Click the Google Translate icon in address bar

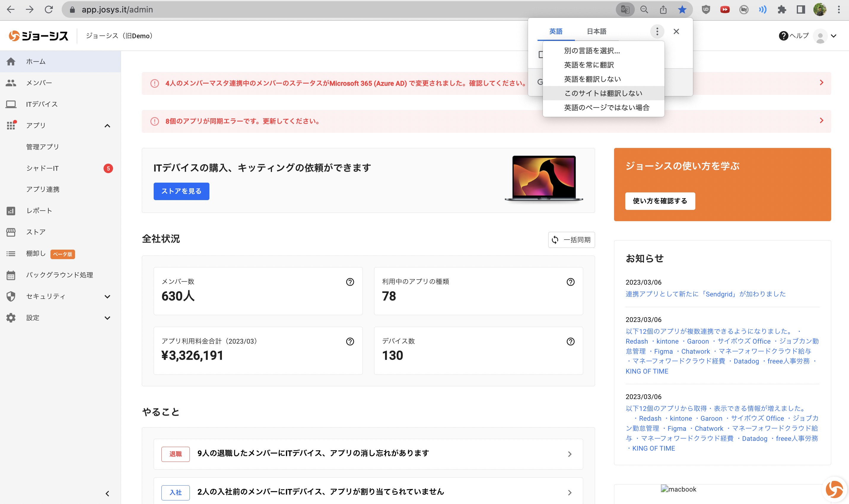625,9
